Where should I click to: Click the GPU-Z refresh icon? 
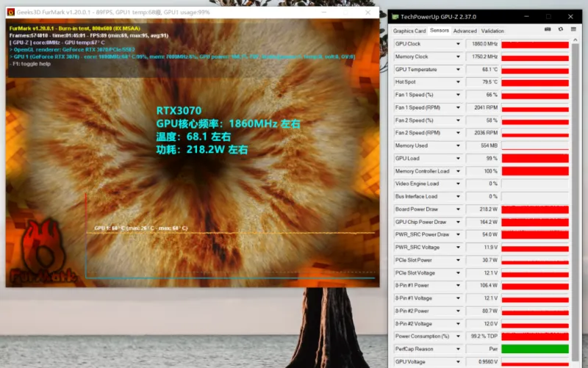[561, 29]
